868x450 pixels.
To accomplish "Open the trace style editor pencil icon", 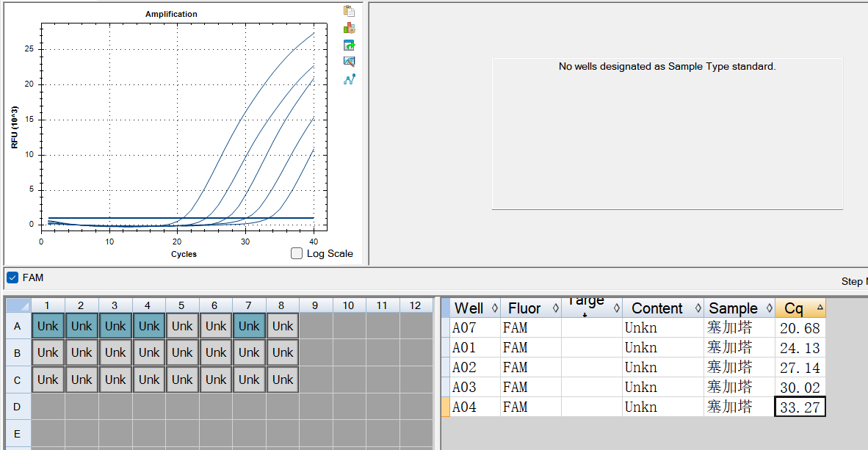I will (349, 62).
